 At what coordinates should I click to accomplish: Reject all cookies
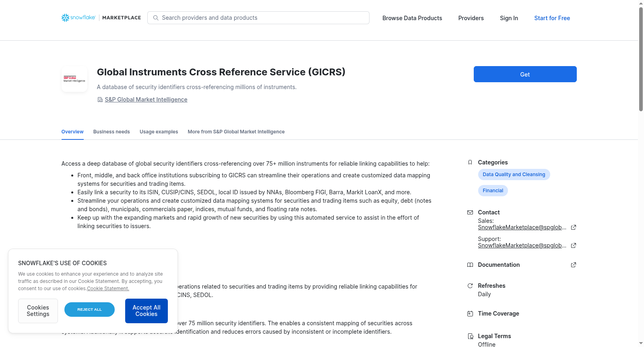click(89, 310)
